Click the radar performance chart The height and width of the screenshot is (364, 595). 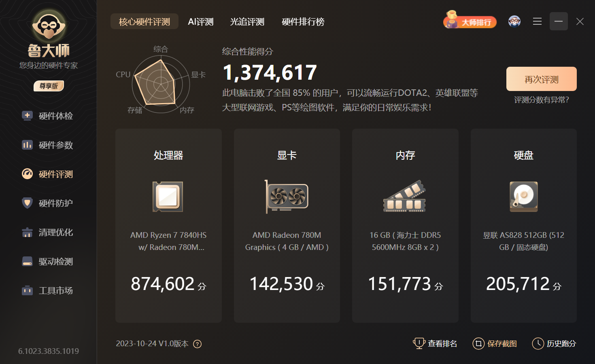click(x=161, y=85)
